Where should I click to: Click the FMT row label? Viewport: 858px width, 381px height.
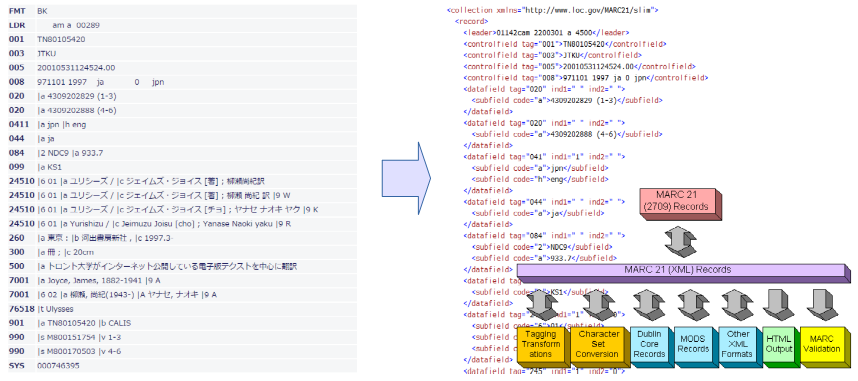[x=17, y=11]
